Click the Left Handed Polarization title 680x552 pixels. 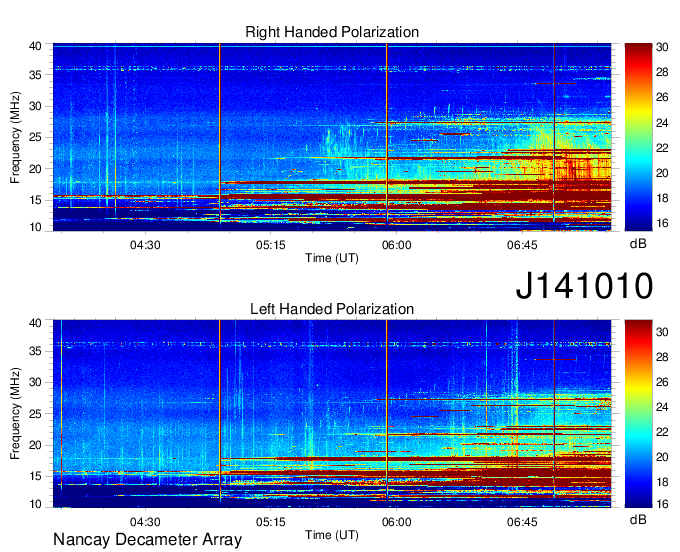point(332,309)
